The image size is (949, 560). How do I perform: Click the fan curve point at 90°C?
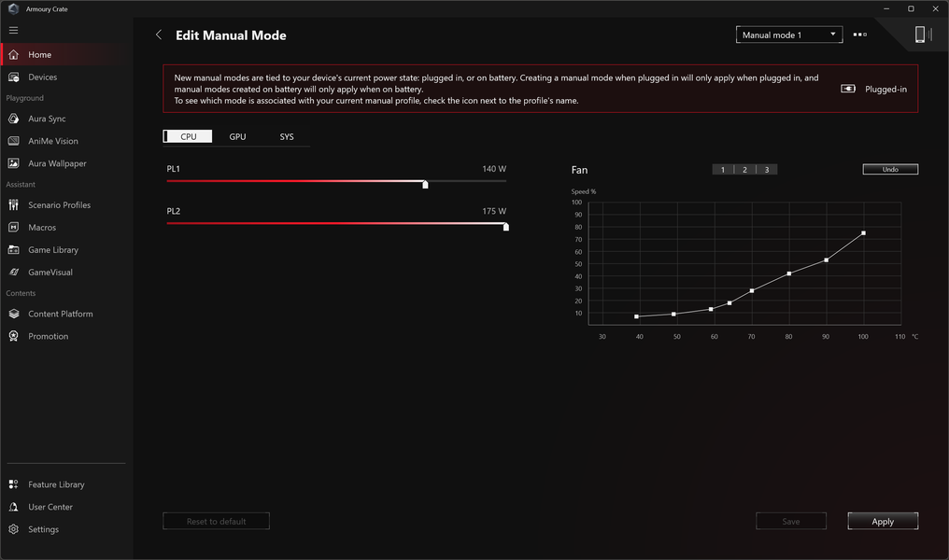(826, 260)
